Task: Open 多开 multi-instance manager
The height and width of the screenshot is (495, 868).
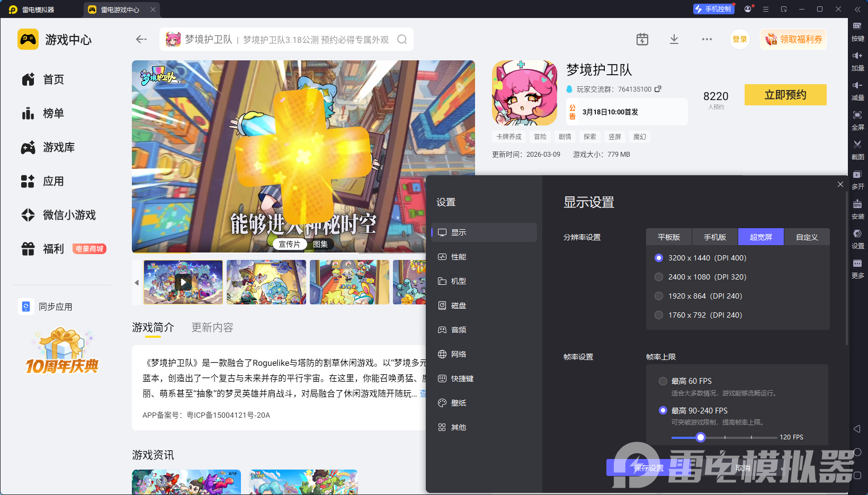Action: 857,179
